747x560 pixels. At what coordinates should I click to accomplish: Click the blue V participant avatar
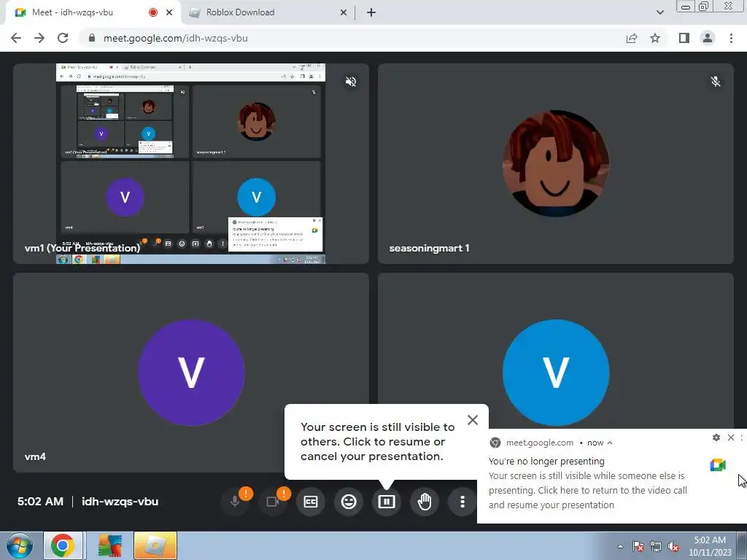(x=555, y=373)
